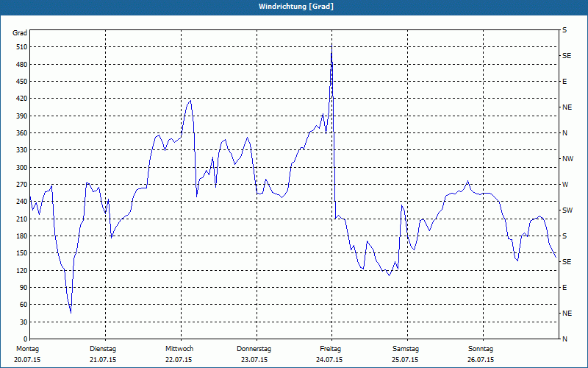Click the 'E' compass label on the 90 gridline
588x368 pixels.
(564, 288)
